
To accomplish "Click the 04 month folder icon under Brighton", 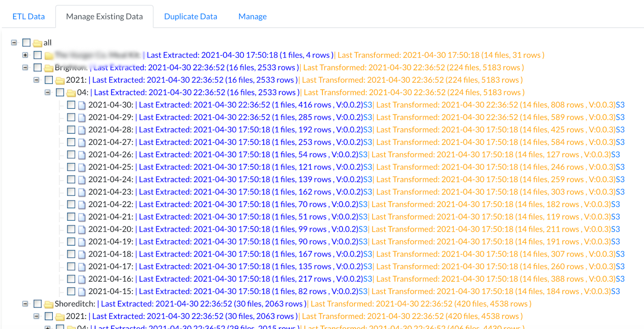I will pyautogui.click(x=71, y=93).
